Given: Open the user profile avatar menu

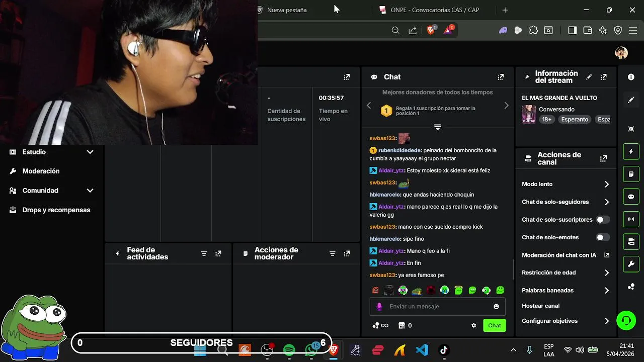Looking at the screenshot, I should (621, 53).
